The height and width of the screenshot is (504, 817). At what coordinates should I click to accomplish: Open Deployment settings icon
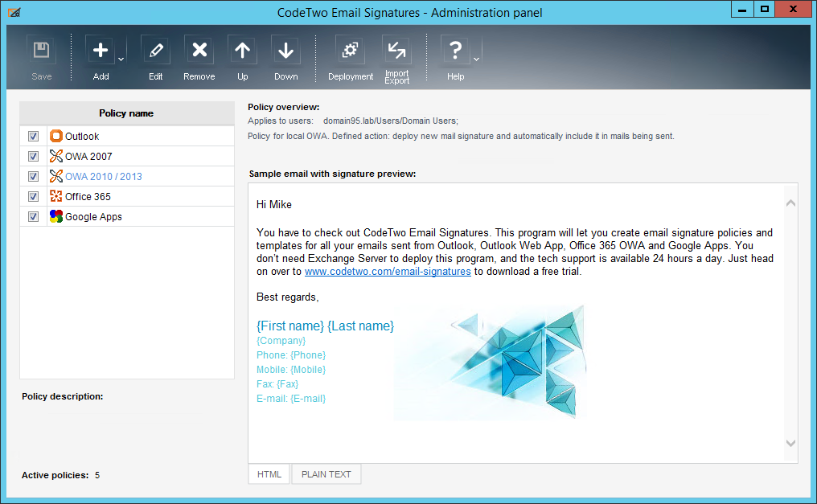350,51
